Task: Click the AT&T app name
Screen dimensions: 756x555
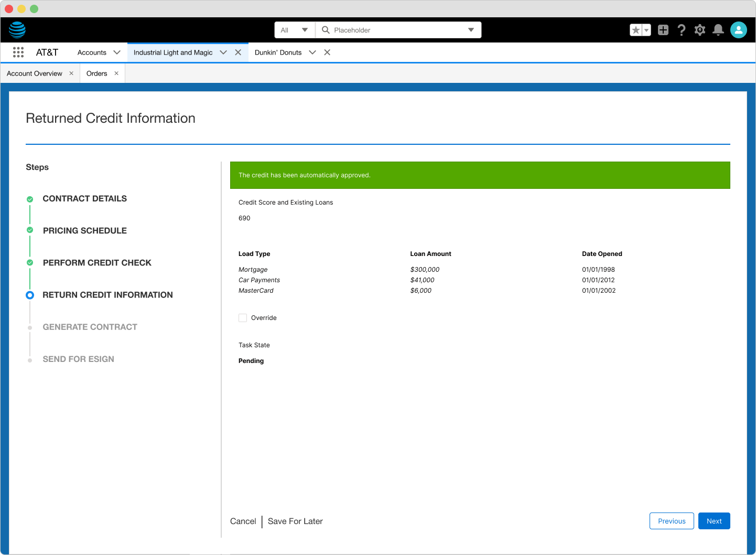Action: coord(47,52)
